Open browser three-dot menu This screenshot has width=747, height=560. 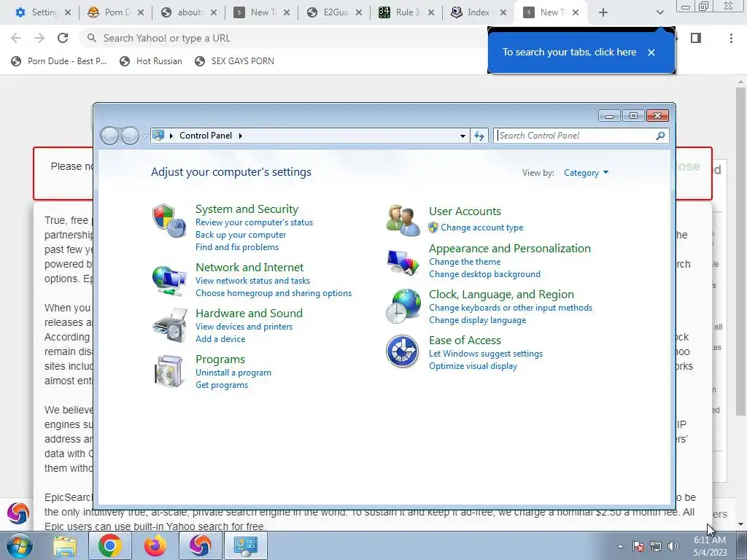click(x=731, y=38)
